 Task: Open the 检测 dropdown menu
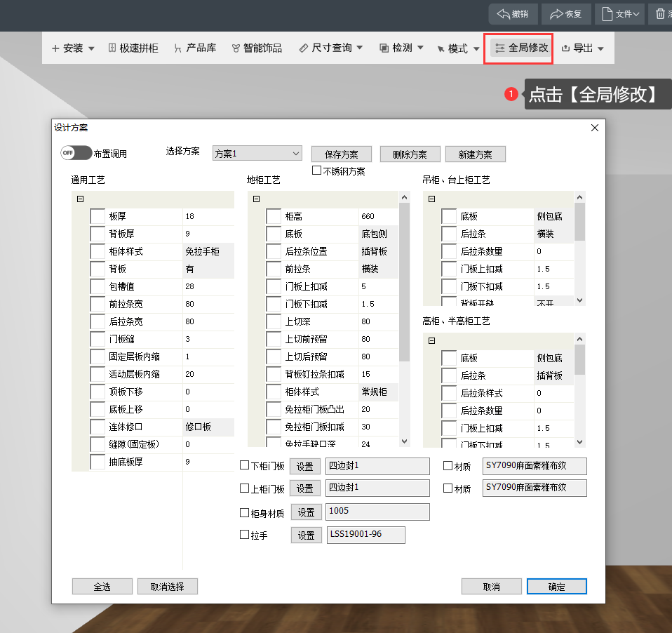pos(401,48)
